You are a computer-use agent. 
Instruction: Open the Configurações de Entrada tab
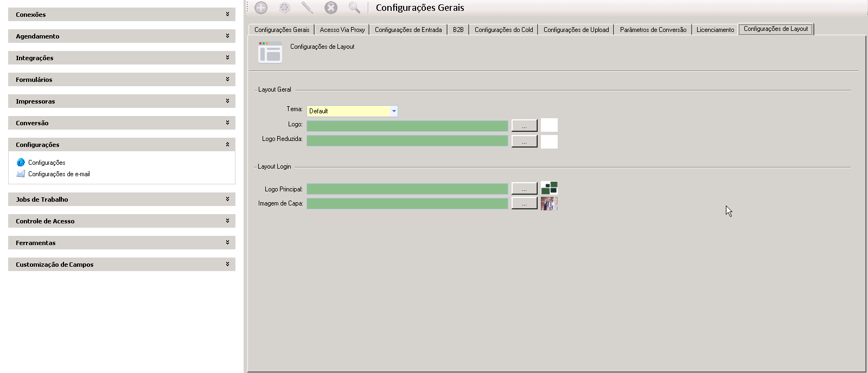[408, 30]
